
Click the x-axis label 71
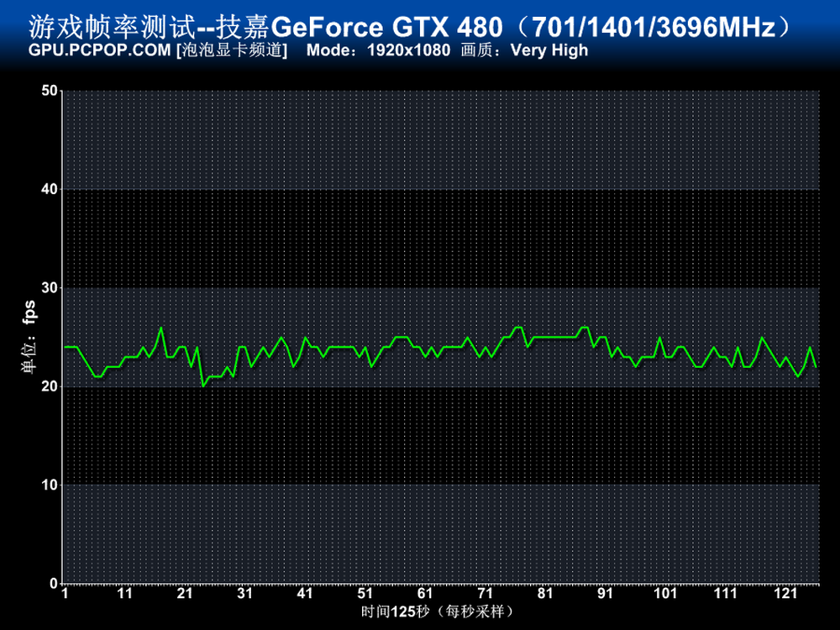tap(485, 594)
